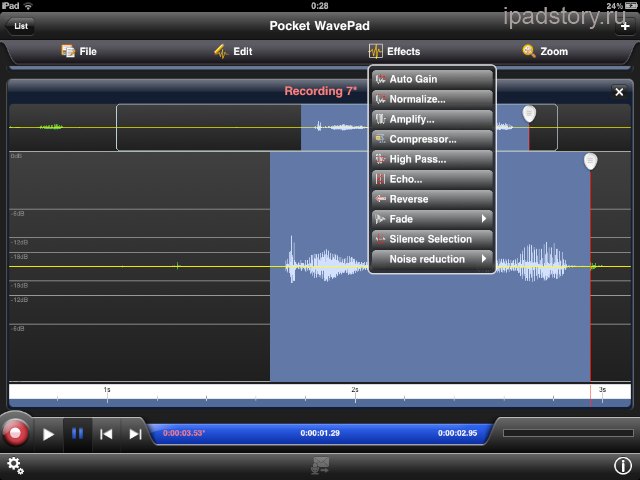Open the Edit menu

tap(233, 51)
